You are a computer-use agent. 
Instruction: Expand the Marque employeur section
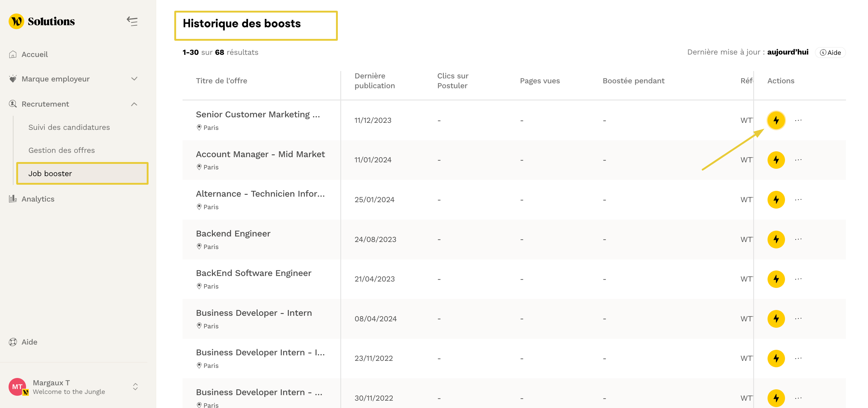tap(134, 79)
